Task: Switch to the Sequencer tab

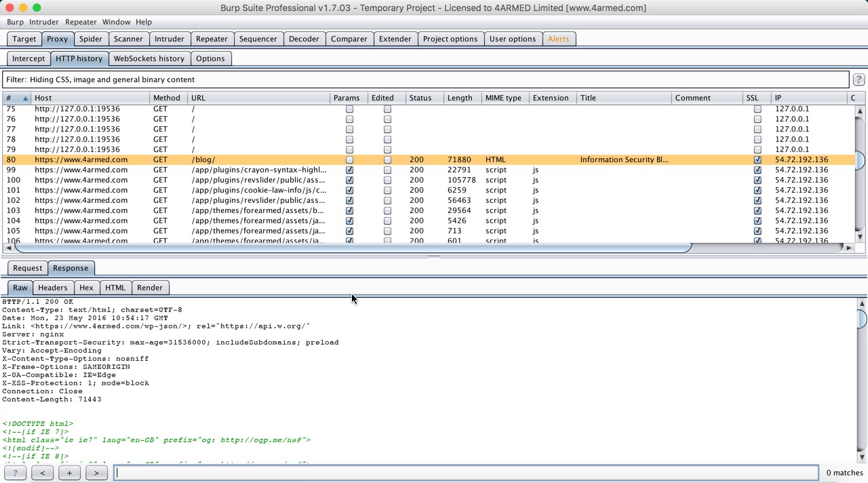Action: pos(258,39)
